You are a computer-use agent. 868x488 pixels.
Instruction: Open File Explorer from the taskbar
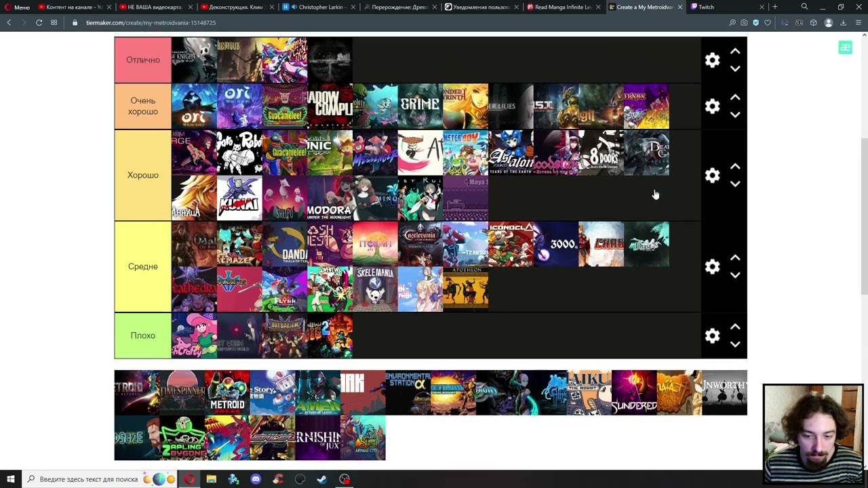pyautogui.click(x=212, y=479)
